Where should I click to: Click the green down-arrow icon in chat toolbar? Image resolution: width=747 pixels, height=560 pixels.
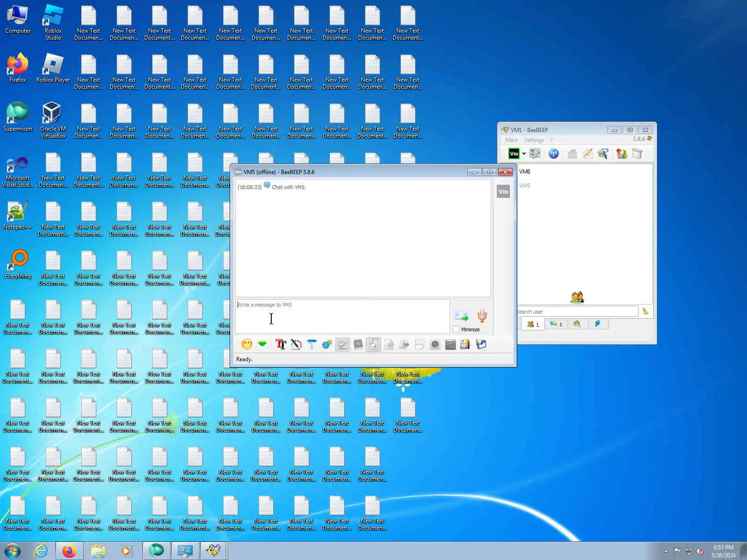[x=262, y=344]
